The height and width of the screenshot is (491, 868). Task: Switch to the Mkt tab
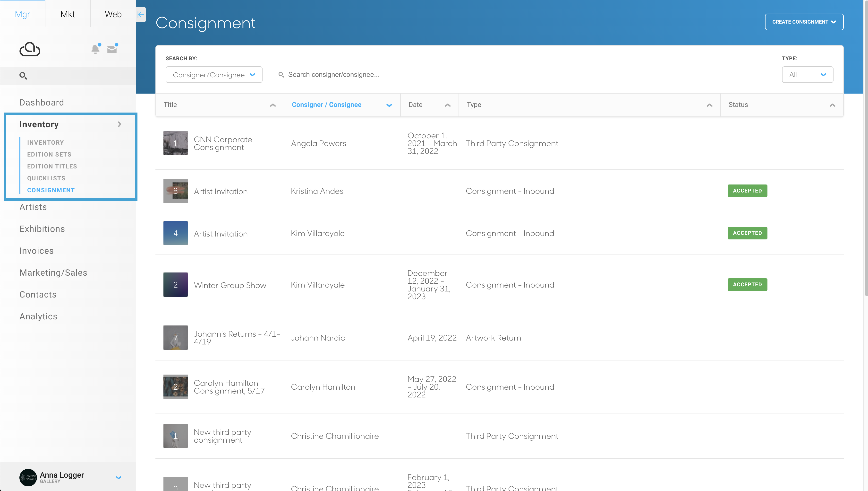(67, 14)
